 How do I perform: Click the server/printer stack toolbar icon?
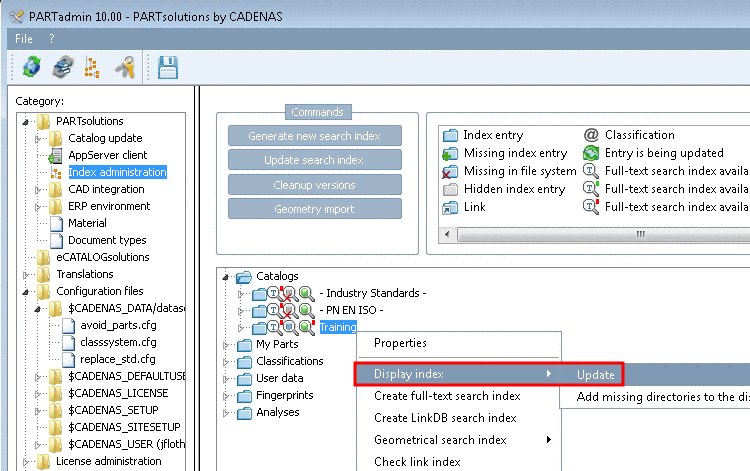[x=63, y=66]
